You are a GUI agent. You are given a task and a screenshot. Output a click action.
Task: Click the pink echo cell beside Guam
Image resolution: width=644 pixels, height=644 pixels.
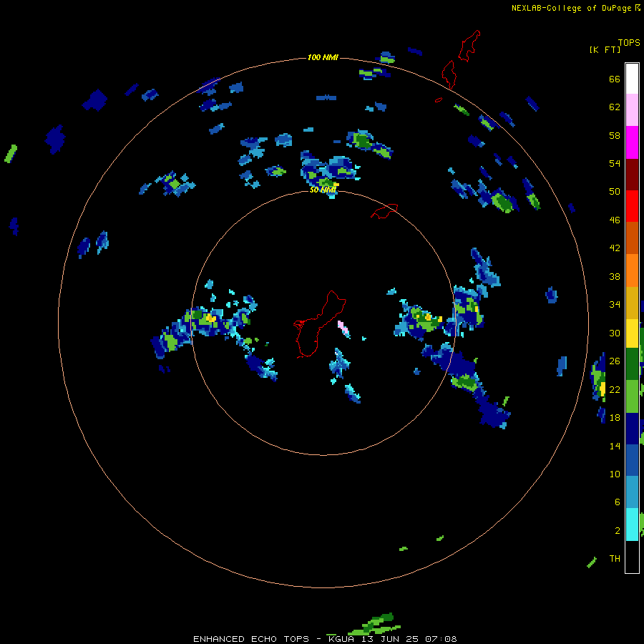pos(343,327)
